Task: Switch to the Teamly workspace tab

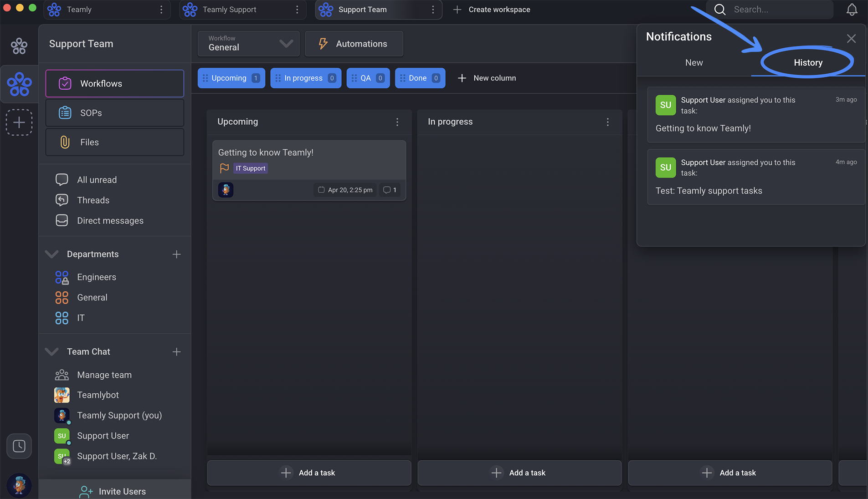Action: tap(107, 10)
